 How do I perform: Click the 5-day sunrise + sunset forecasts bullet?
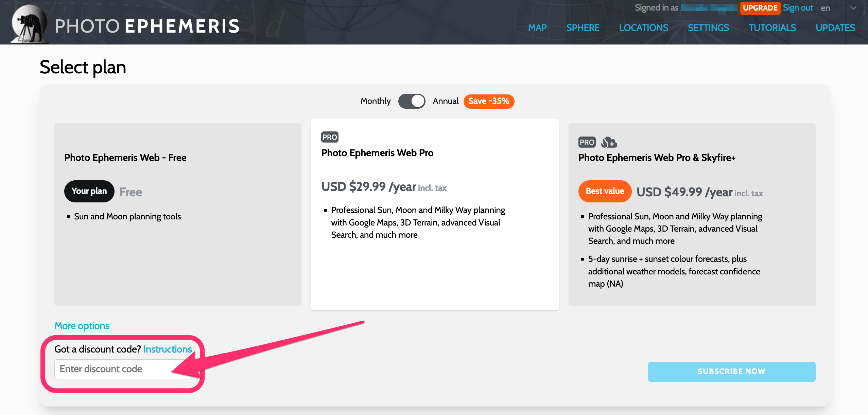[x=674, y=271]
